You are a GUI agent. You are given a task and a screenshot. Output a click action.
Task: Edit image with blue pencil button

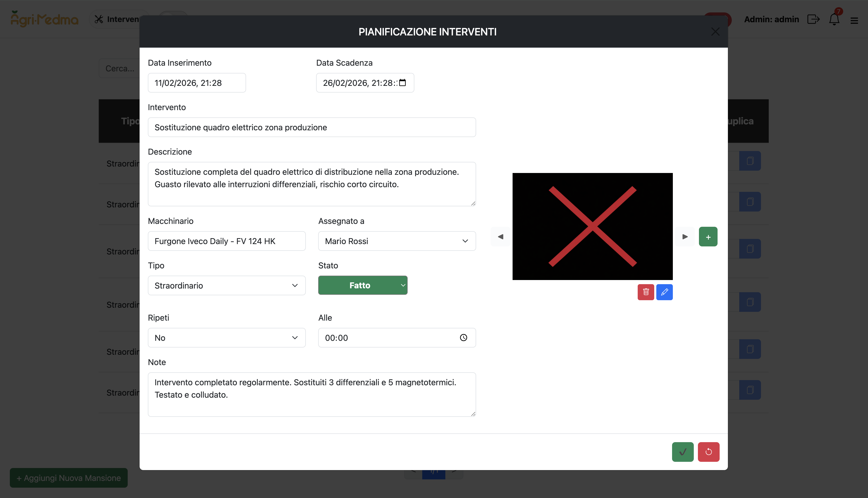pyautogui.click(x=664, y=292)
